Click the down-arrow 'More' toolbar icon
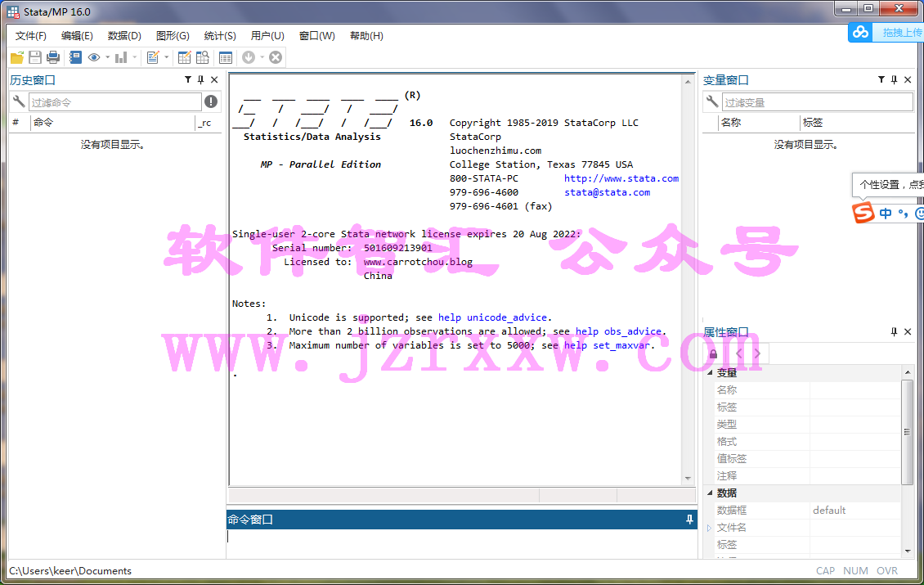 248,57
